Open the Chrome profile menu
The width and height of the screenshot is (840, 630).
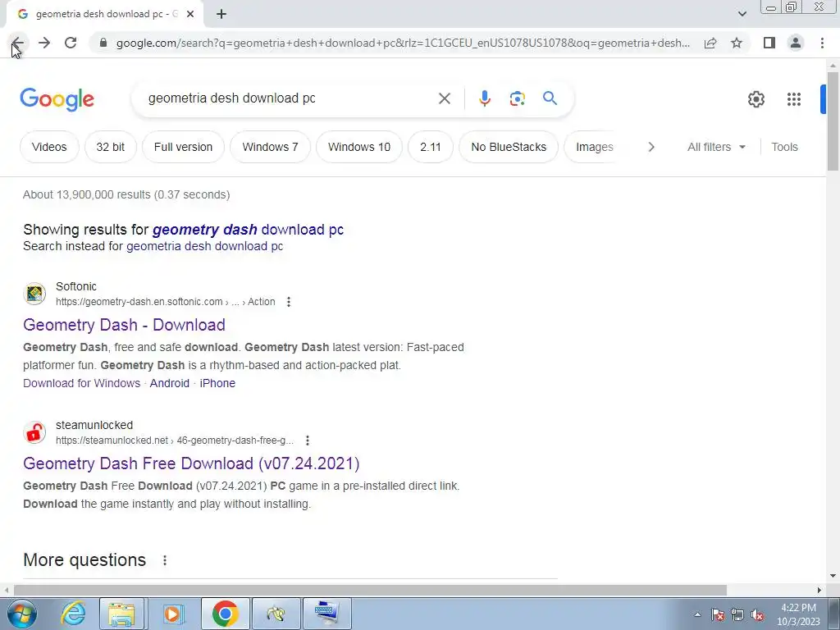(796, 43)
